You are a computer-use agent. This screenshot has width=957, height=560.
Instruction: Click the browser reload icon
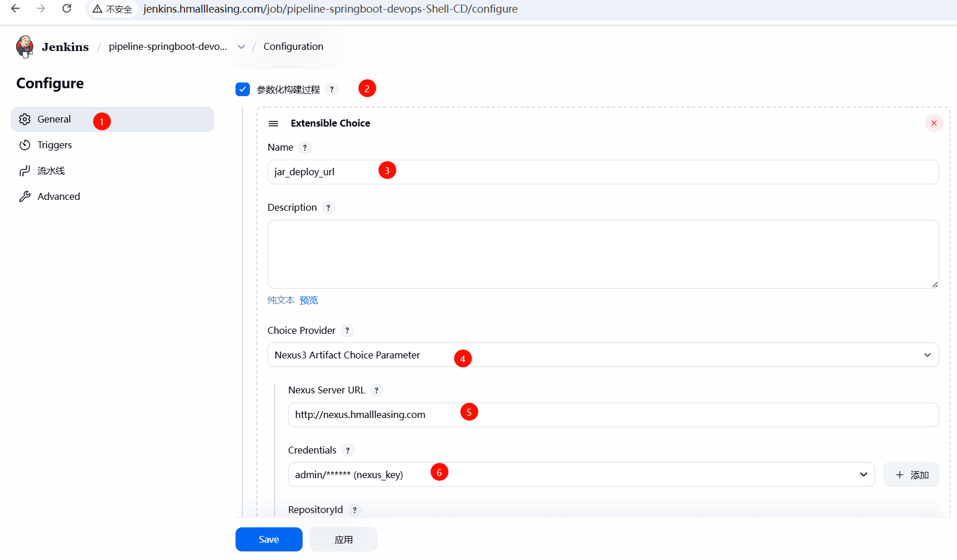click(x=67, y=9)
